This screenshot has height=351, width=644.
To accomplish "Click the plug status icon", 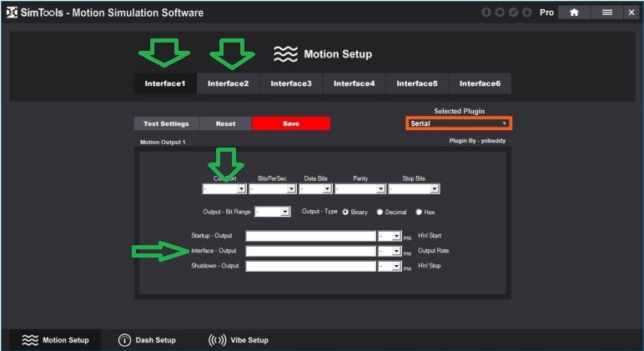I will tap(527, 13).
